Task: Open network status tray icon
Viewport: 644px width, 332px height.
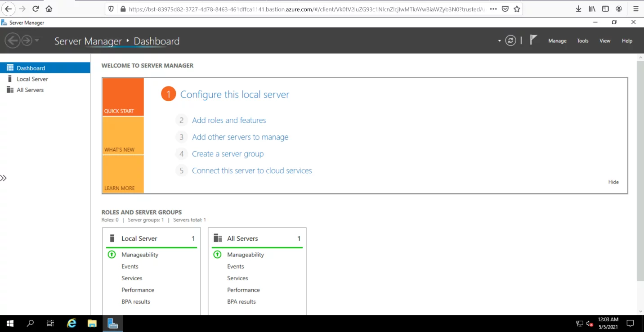Action: tap(580, 323)
